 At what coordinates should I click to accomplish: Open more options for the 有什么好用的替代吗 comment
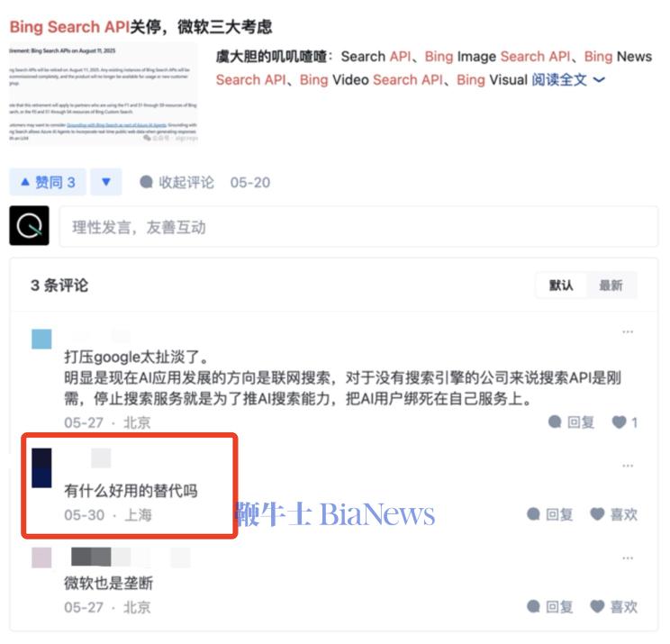pyautogui.click(x=628, y=466)
